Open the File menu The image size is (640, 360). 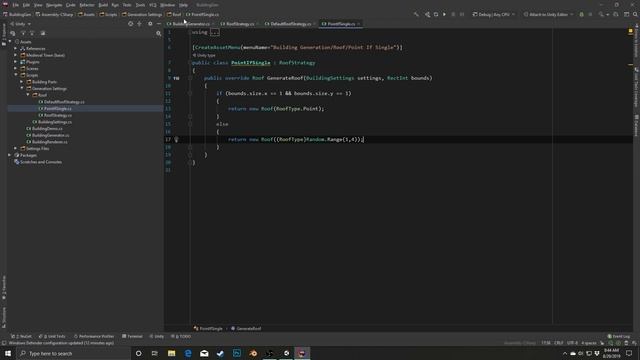(16, 5)
